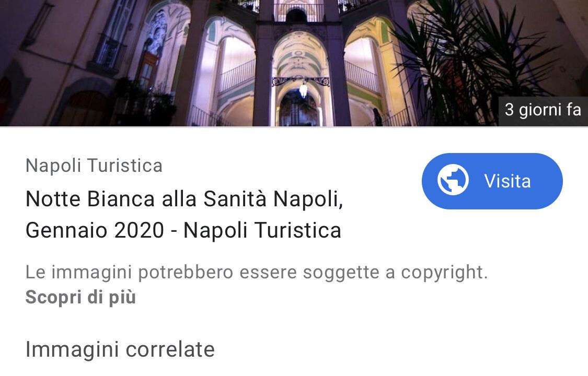Viewport: 588px width, 376px height.
Task: Click Gennaio 2020 - Napoli Turistica line
Action: (183, 230)
